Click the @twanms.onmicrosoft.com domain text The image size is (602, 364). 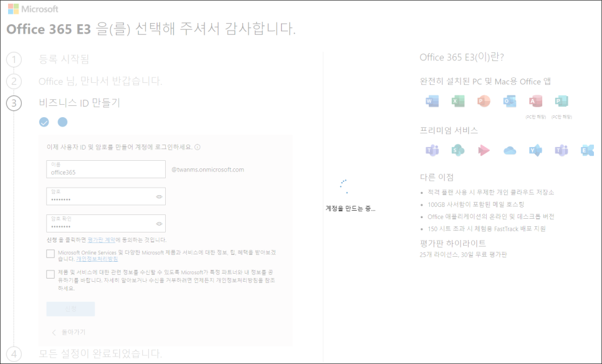coord(208,170)
